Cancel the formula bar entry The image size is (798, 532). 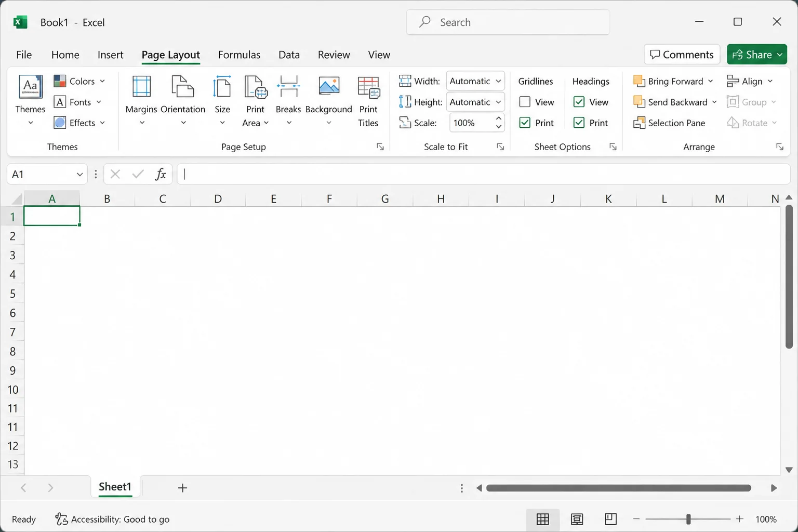coord(115,174)
